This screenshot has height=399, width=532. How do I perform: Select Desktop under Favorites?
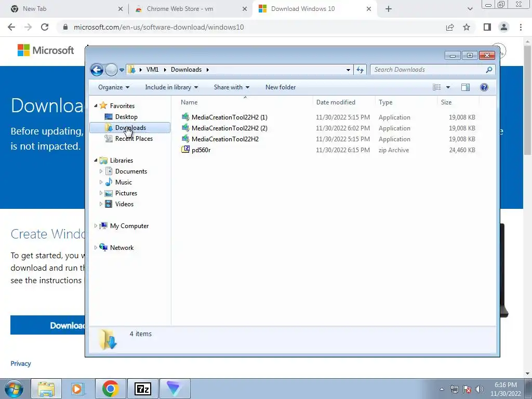(x=126, y=117)
